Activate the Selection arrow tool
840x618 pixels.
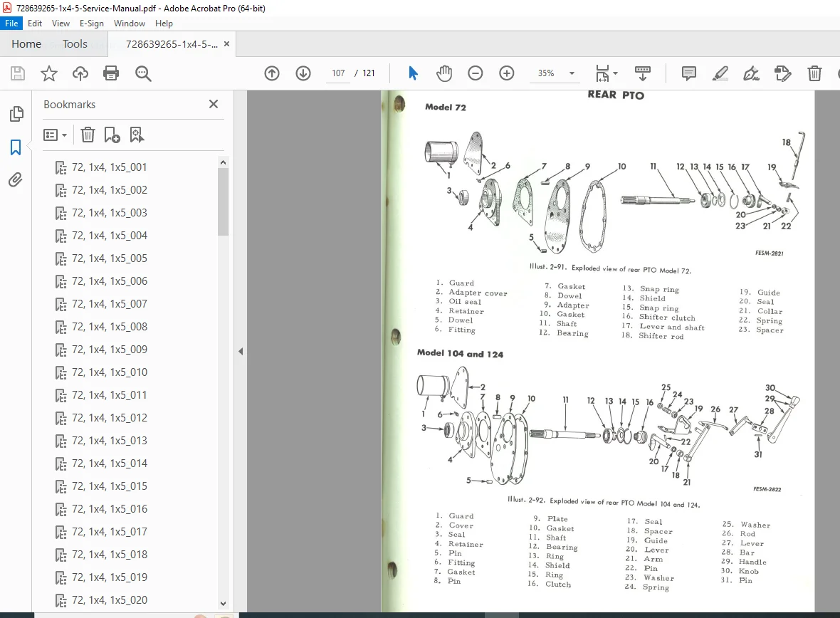pos(412,73)
